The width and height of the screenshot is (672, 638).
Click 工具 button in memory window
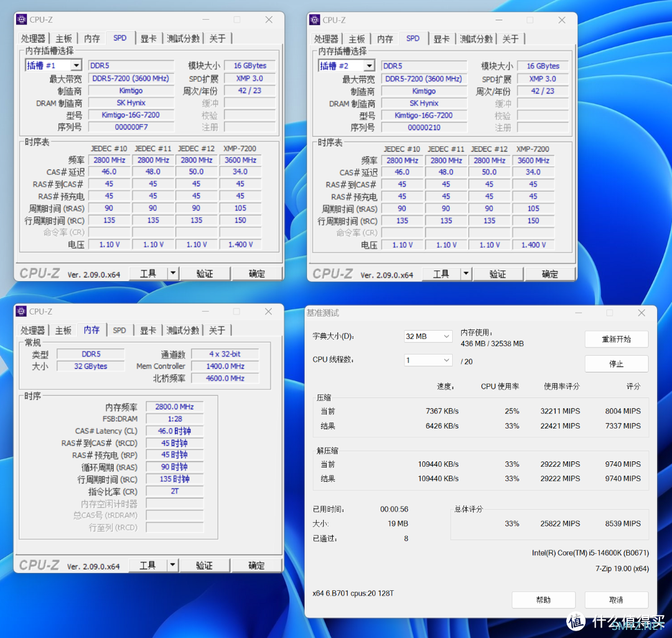pyautogui.click(x=148, y=565)
